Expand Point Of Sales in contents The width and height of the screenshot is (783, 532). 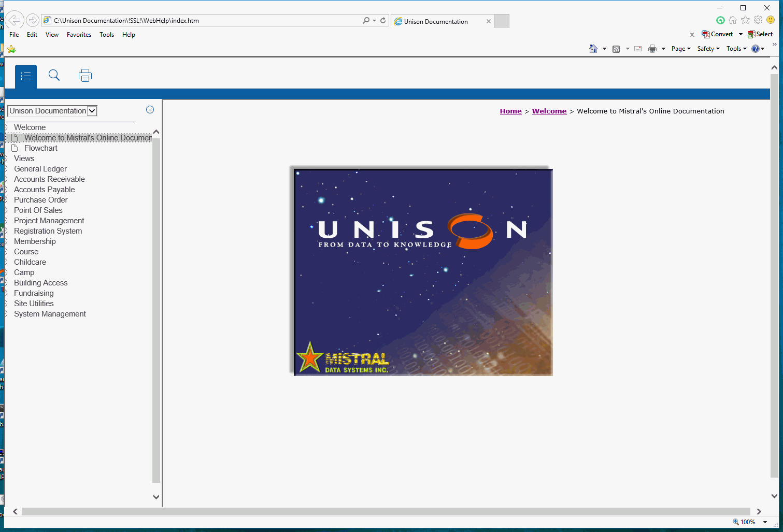38,210
